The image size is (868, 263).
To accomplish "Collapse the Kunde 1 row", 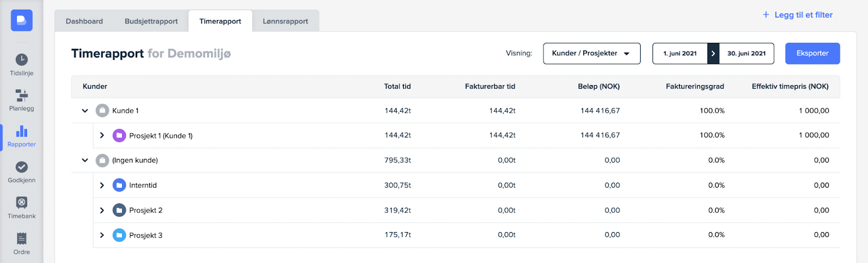I will click(85, 111).
